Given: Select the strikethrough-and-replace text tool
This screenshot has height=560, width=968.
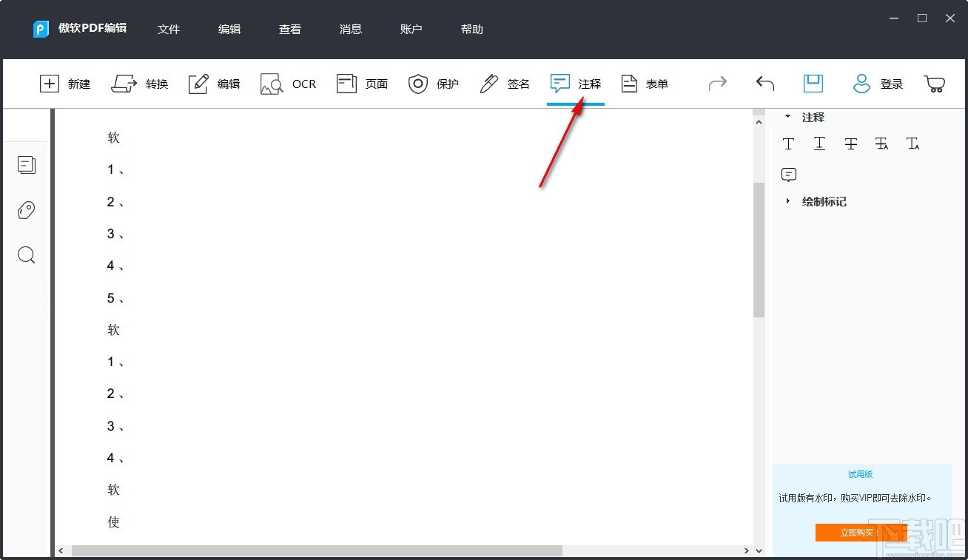Looking at the screenshot, I should tap(881, 144).
